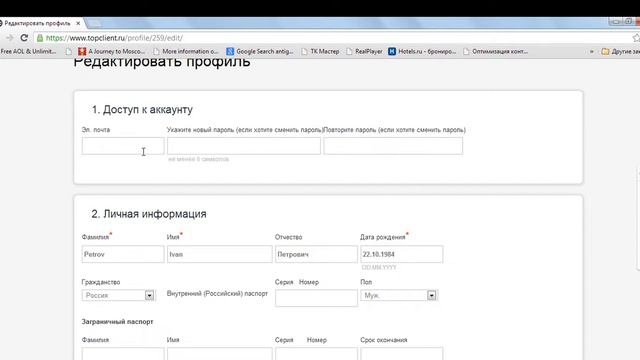Click the bookmark star in address bar
This screenshot has width=640, height=360.
click(636, 38)
